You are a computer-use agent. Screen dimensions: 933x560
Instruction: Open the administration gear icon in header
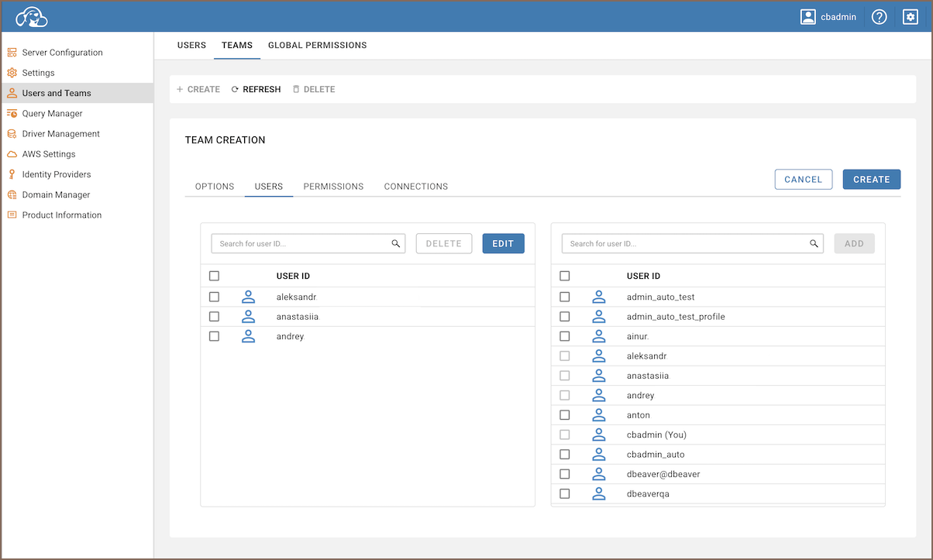point(911,16)
